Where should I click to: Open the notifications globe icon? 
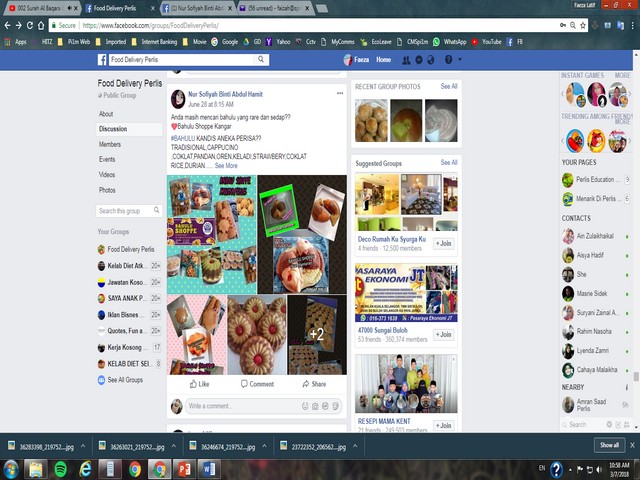click(431, 60)
